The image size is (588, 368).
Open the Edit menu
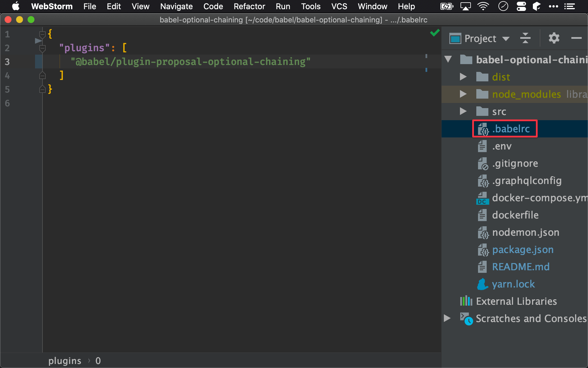pyautogui.click(x=114, y=6)
